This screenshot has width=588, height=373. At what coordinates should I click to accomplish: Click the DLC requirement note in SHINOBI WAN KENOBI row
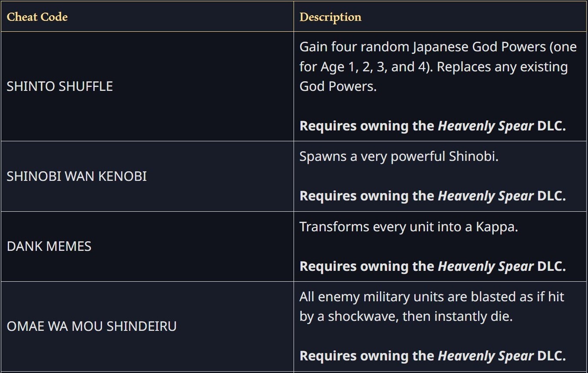[433, 196]
